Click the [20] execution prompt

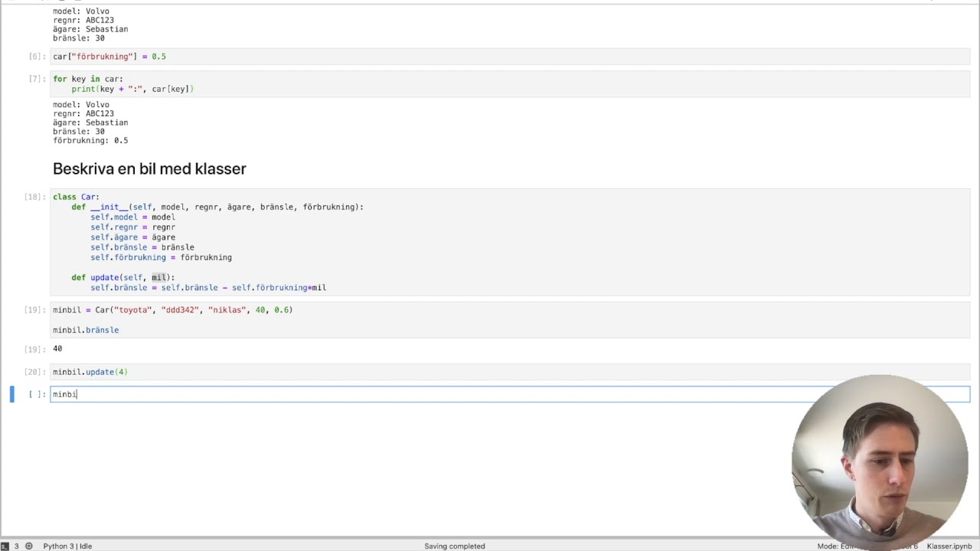[34, 372]
